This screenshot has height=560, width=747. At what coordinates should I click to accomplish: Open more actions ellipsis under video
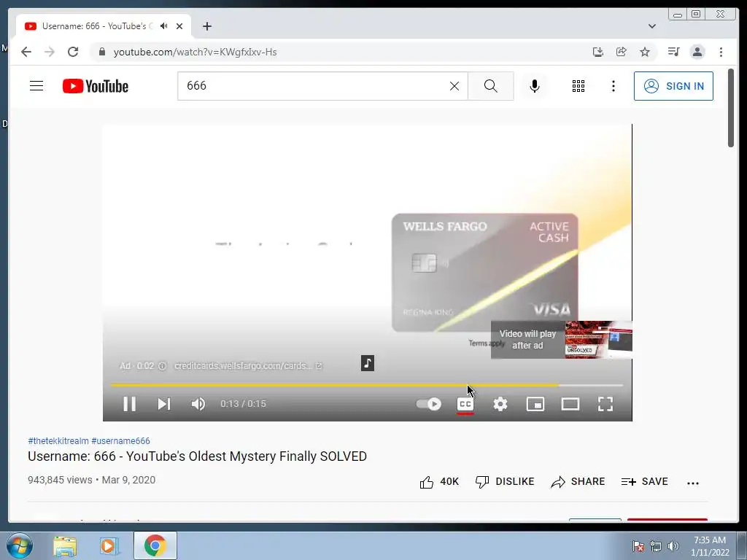[x=693, y=483]
